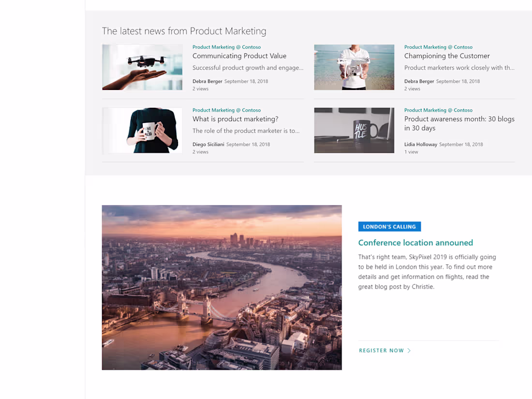Viewport: 532px width, 399px height.
Task: Open the man-holding-drone article thumbnail
Action: (x=354, y=67)
